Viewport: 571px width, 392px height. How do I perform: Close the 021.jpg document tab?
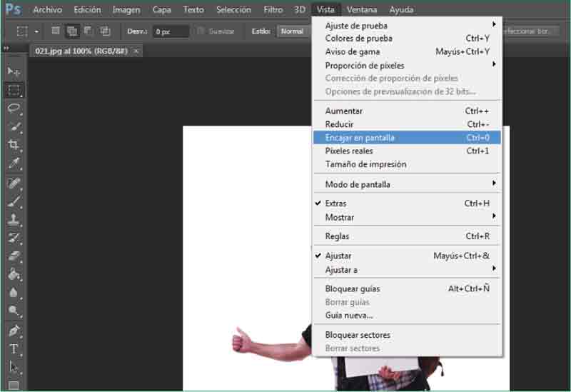(136, 51)
